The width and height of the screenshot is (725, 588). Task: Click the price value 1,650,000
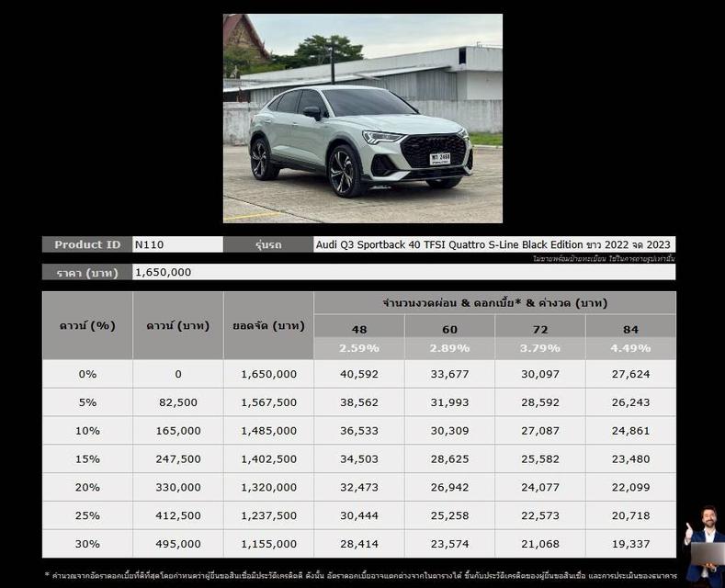point(163,272)
